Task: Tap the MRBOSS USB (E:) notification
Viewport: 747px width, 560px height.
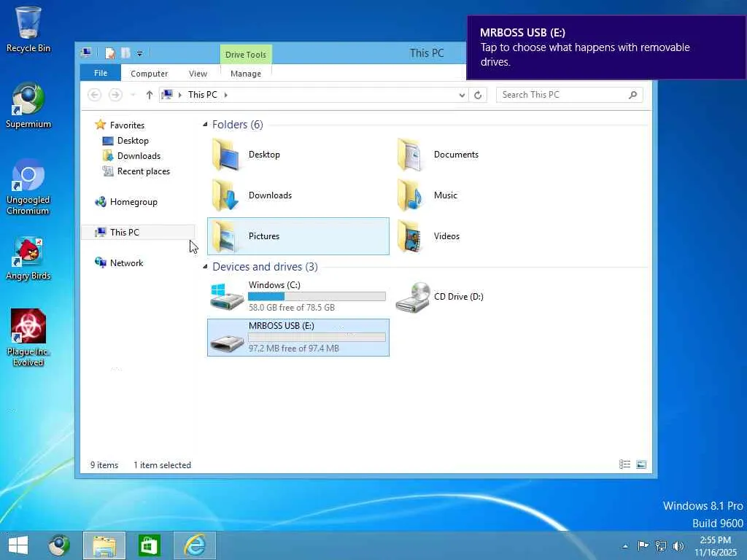Action: tap(606, 47)
